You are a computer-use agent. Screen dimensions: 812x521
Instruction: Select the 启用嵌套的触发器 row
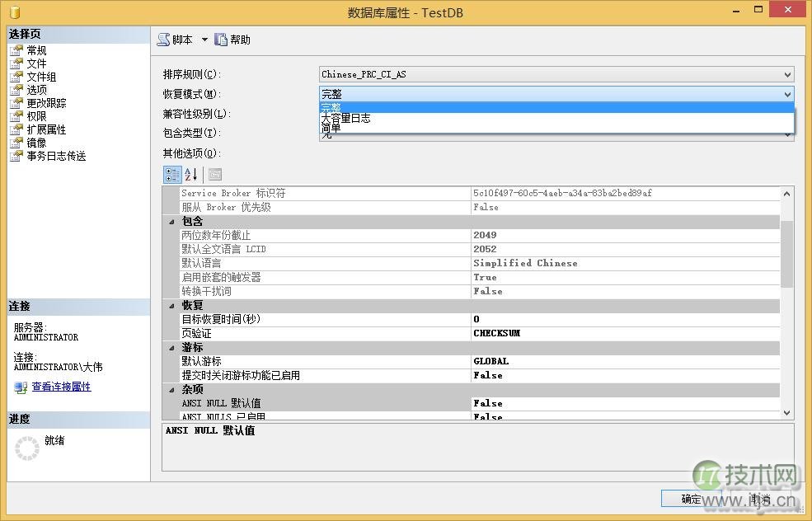coord(480,277)
